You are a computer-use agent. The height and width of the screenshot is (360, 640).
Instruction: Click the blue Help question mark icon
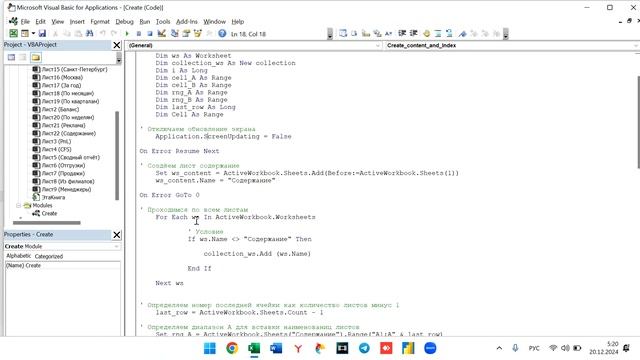(x=222, y=33)
